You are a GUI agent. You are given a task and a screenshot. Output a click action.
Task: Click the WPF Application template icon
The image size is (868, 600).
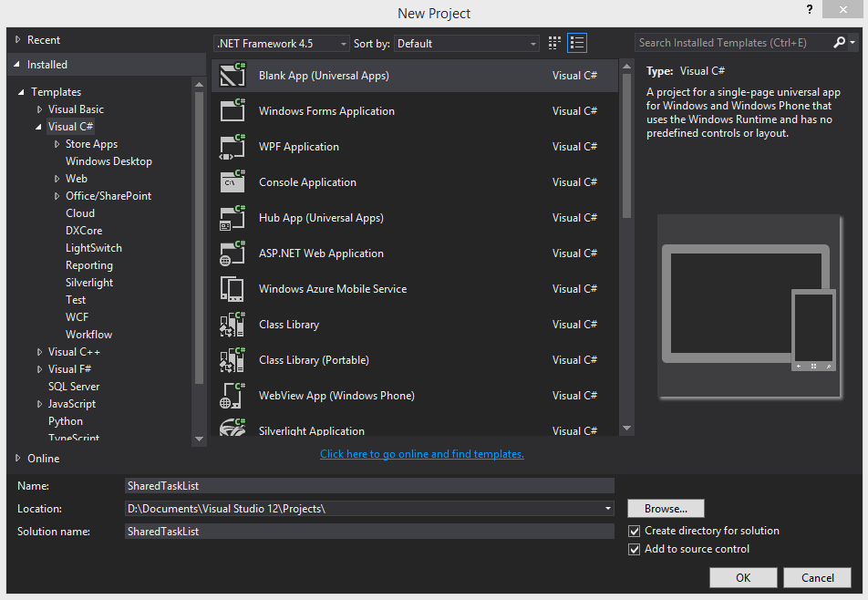tap(232, 147)
